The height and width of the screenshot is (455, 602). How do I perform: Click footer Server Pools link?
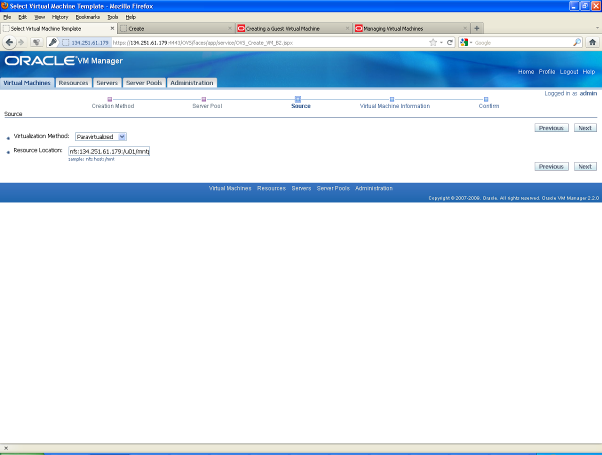(333, 188)
